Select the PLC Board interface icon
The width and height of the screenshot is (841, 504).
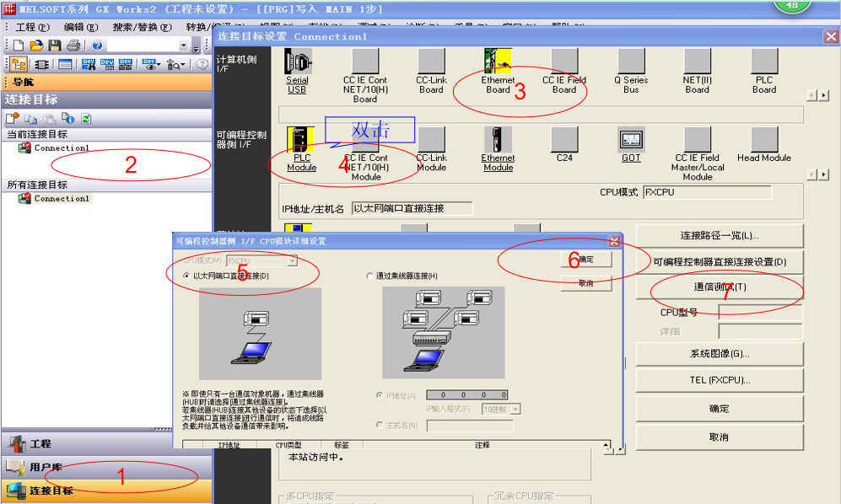pyautogui.click(x=763, y=72)
